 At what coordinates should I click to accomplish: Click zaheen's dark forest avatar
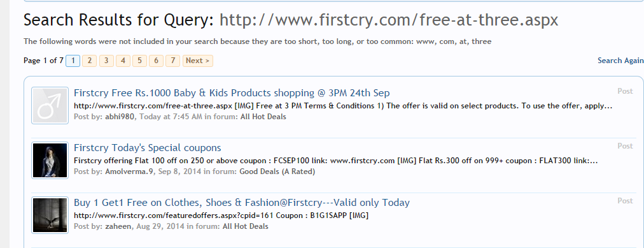coord(50,215)
